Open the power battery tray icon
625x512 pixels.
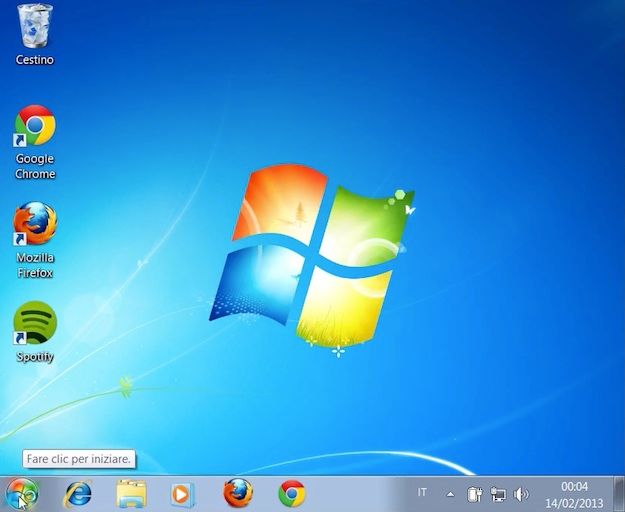click(474, 494)
